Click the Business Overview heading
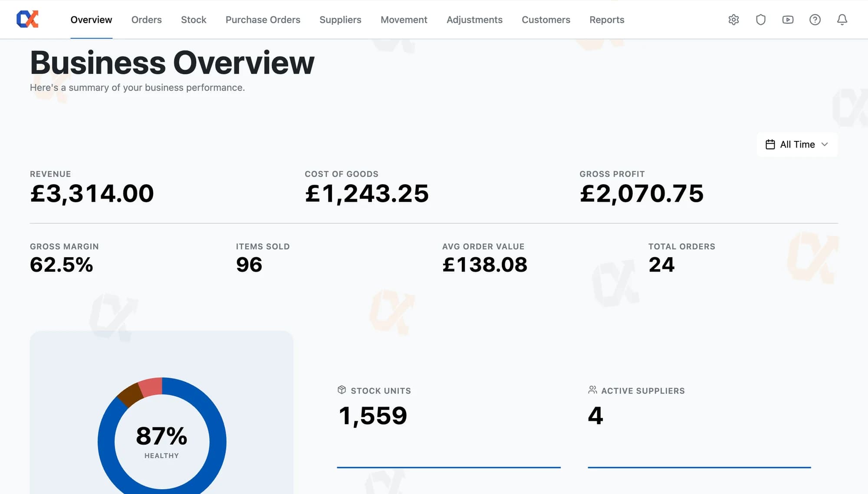 tap(172, 63)
